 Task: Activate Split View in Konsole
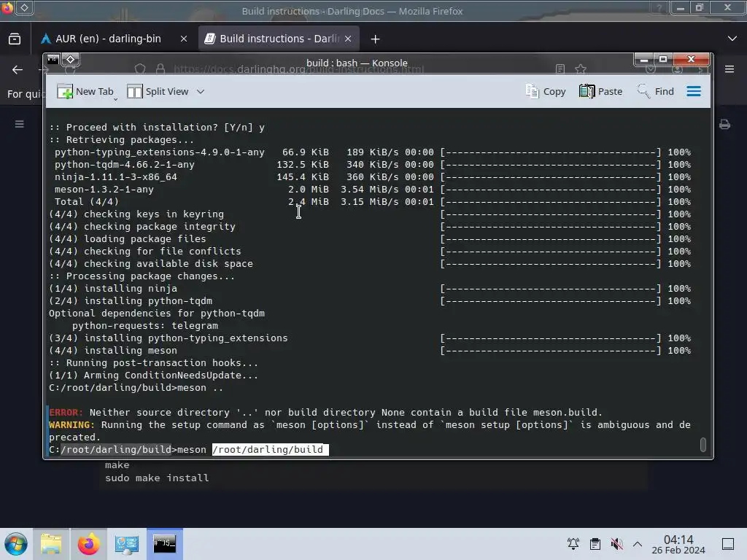158,91
